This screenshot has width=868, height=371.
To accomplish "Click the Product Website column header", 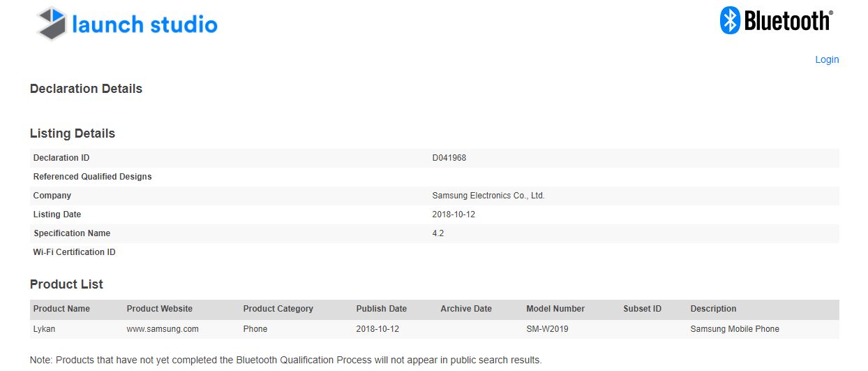I will tap(159, 309).
